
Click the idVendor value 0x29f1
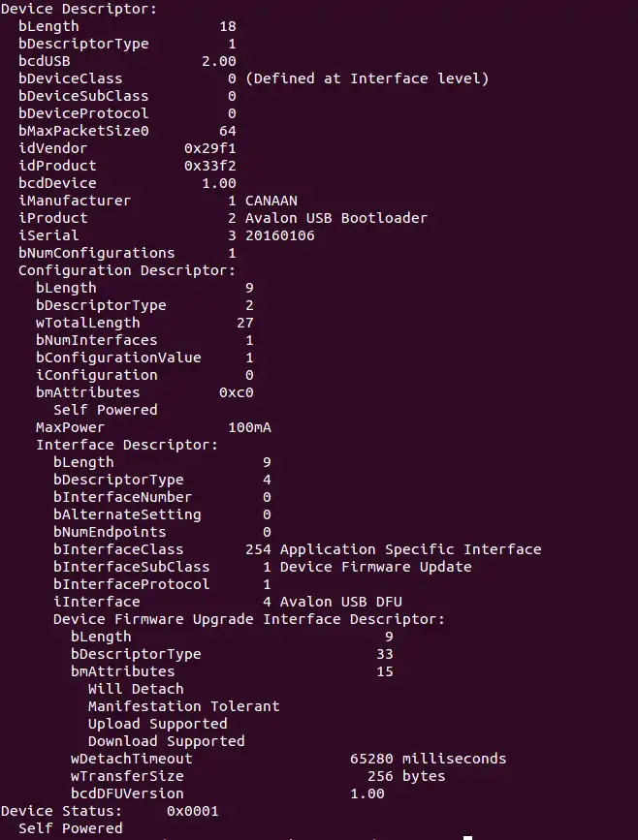tap(209, 148)
